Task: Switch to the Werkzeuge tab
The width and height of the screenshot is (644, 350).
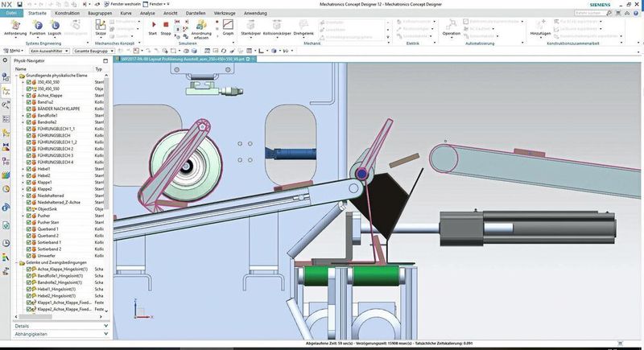Action: (x=225, y=13)
